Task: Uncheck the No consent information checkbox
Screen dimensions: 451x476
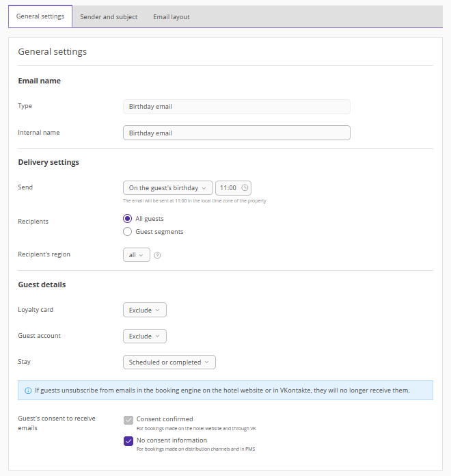Action: pos(128,441)
